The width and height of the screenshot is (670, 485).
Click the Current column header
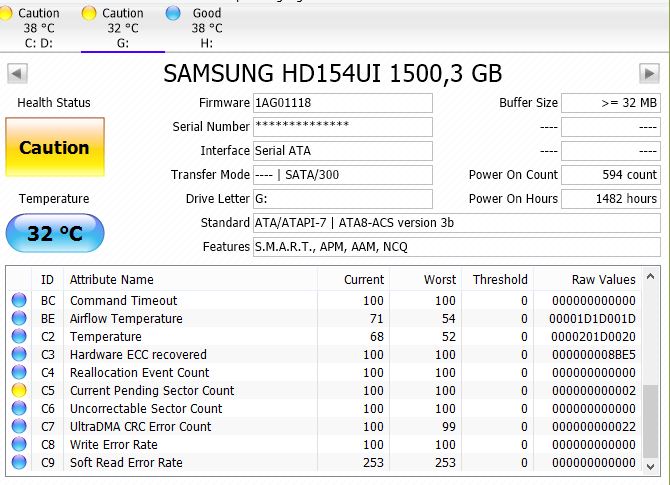click(353, 279)
